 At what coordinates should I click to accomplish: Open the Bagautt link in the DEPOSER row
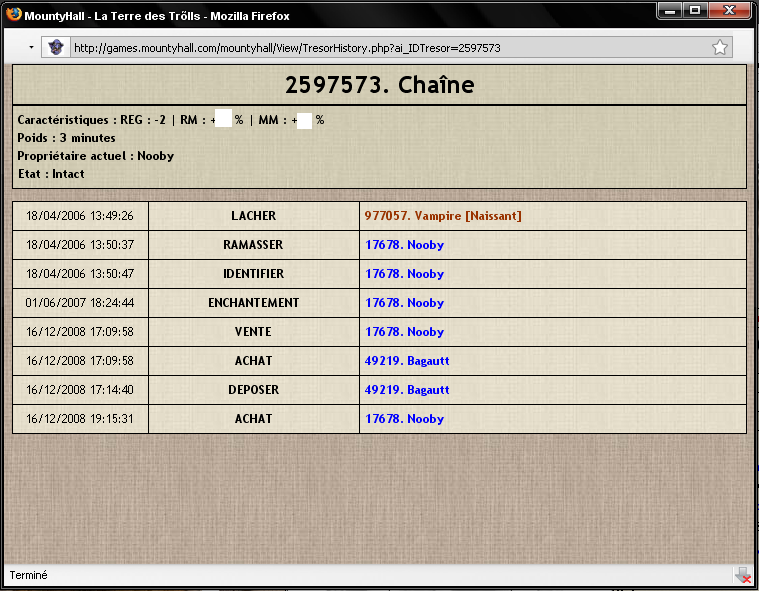coord(407,390)
